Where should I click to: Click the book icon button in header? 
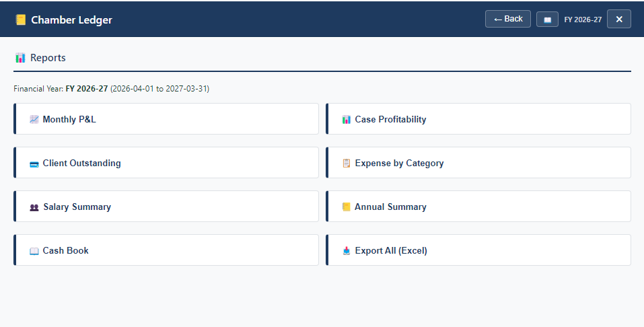tap(547, 20)
